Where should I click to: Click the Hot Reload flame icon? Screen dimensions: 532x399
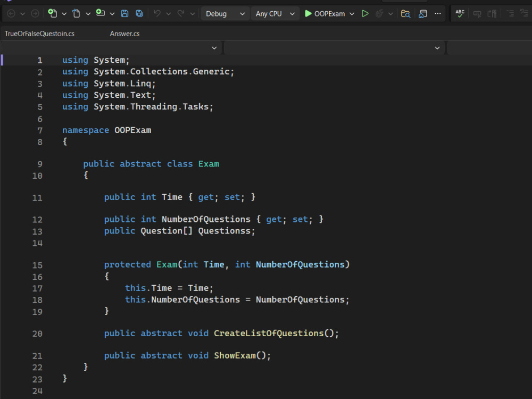click(x=379, y=14)
